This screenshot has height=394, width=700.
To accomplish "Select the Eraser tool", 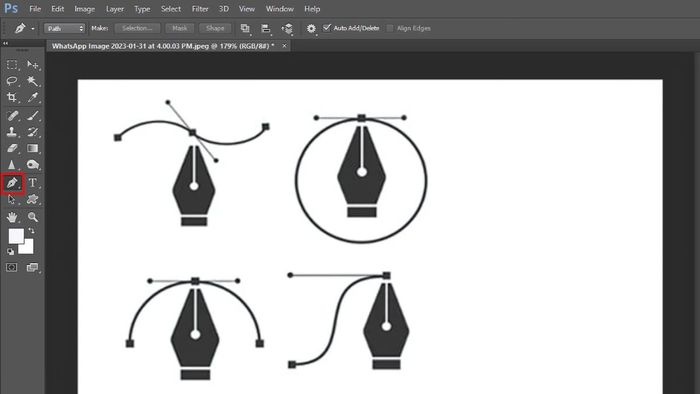I will click(x=12, y=148).
